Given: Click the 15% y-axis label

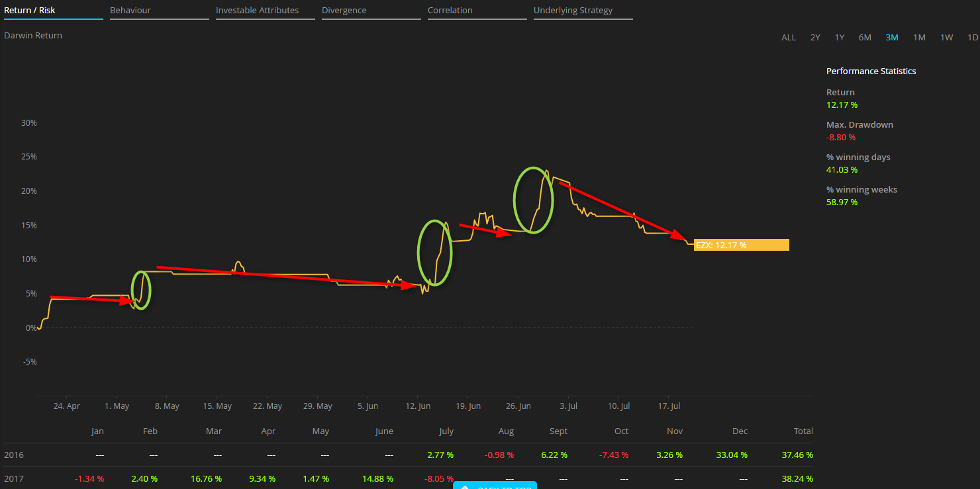Looking at the screenshot, I should coord(29,225).
